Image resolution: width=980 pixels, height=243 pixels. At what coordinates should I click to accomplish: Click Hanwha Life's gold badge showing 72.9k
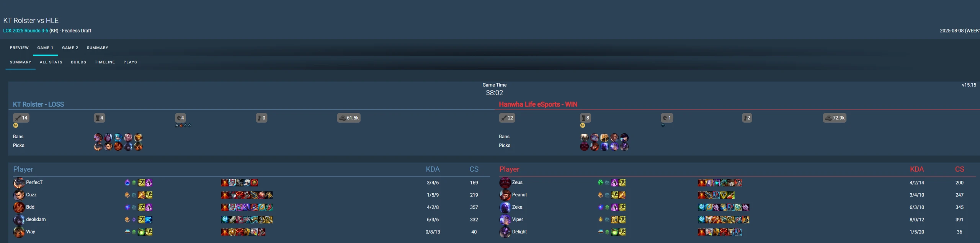[x=835, y=118]
